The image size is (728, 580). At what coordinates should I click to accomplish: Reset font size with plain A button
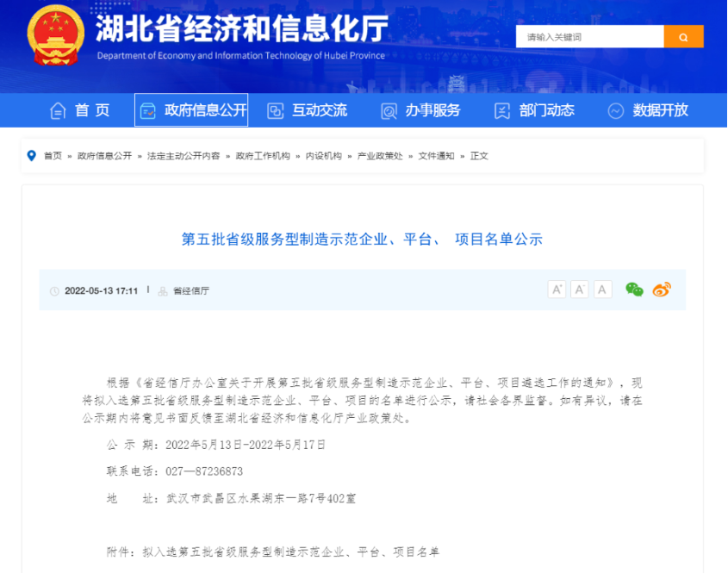(x=602, y=290)
